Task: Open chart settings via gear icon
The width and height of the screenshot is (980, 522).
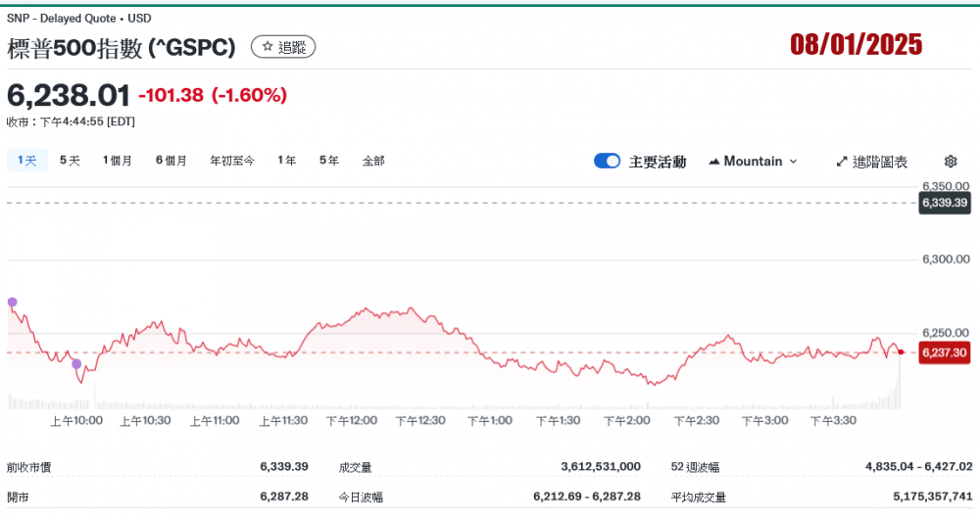Action: click(950, 162)
